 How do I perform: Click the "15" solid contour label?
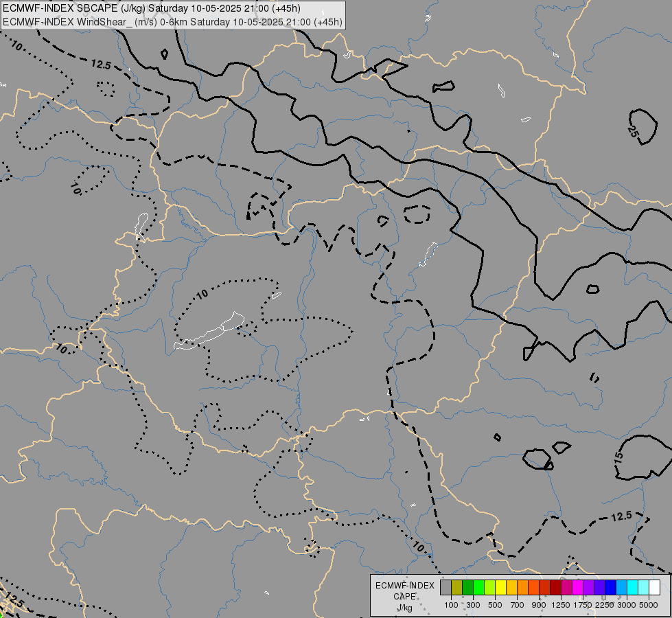[x=618, y=457]
